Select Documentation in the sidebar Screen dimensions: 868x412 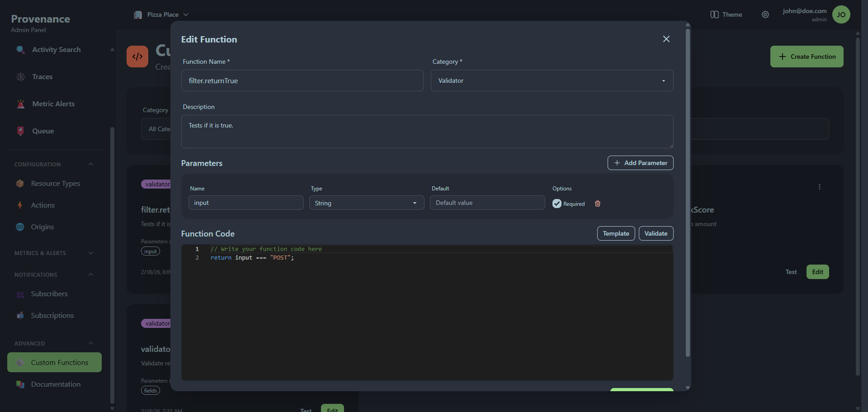click(56, 384)
